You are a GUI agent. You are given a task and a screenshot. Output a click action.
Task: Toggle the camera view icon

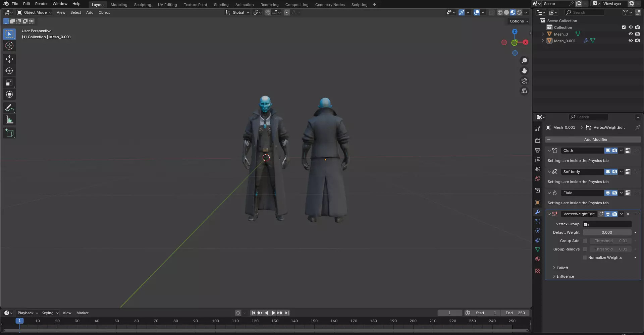pyautogui.click(x=524, y=81)
